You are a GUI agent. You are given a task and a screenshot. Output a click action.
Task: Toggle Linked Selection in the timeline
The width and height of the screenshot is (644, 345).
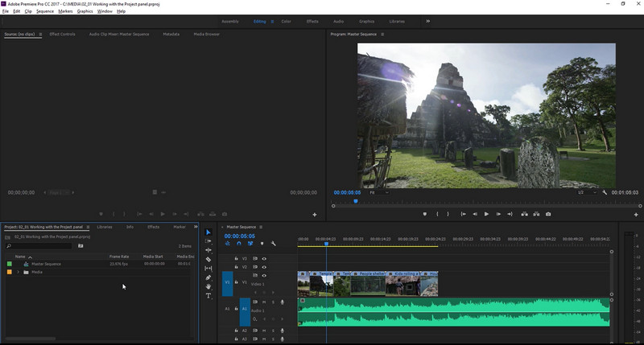pyautogui.click(x=250, y=244)
